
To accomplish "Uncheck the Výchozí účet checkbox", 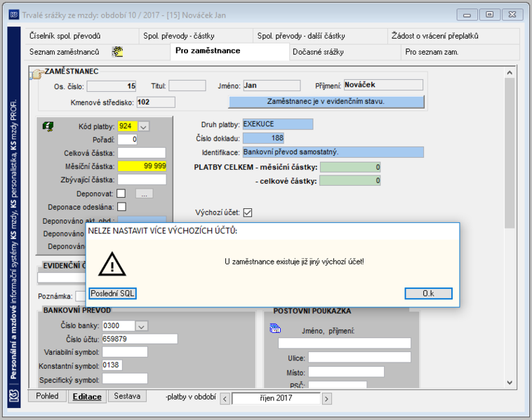I will click(248, 212).
